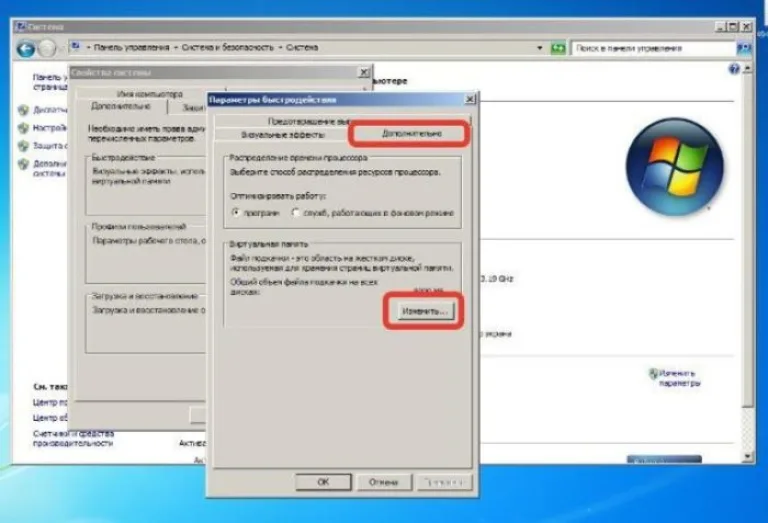768x523 pixels.
Task: Select the "программ" radio button
Action: (236, 213)
